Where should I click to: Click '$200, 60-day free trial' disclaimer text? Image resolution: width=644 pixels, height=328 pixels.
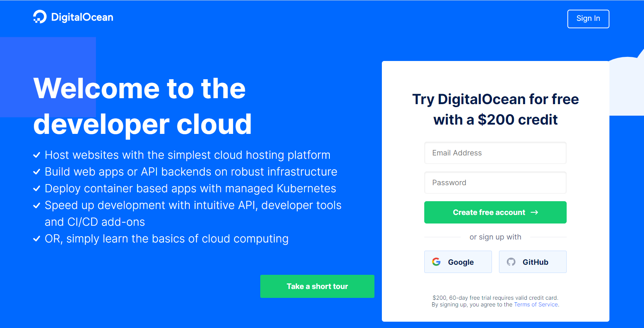click(495, 298)
